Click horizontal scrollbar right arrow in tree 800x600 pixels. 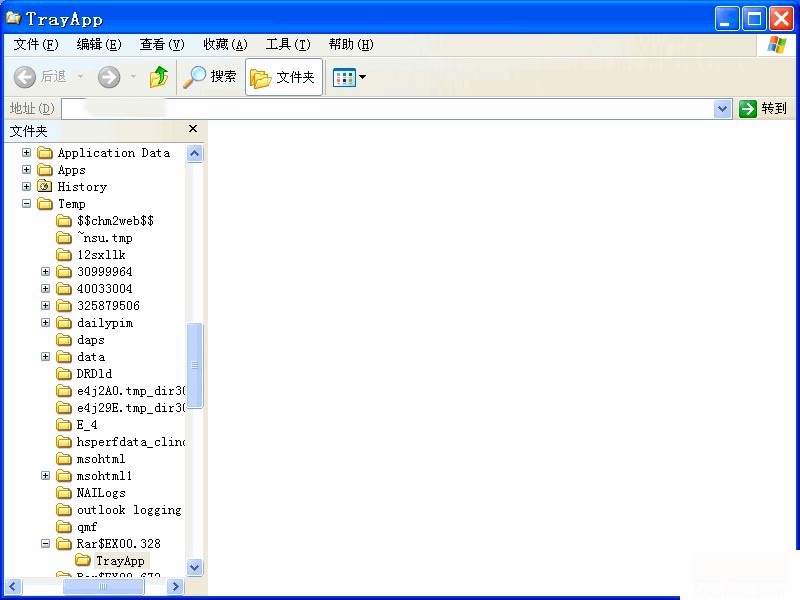coord(175,587)
